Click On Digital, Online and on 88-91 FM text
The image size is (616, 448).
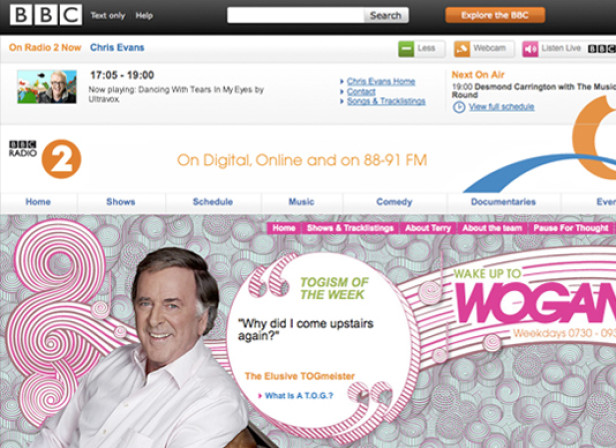click(x=302, y=160)
